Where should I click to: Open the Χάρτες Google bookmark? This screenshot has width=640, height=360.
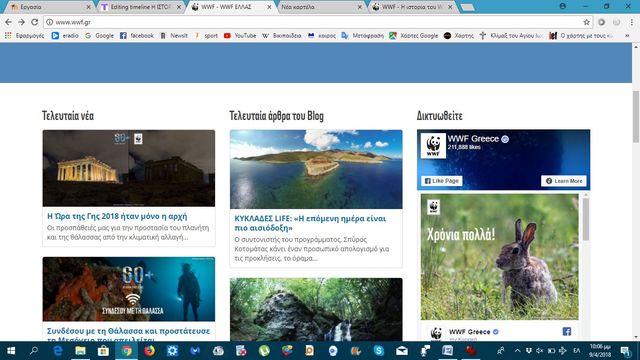pyautogui.click(x=413, y=36)
